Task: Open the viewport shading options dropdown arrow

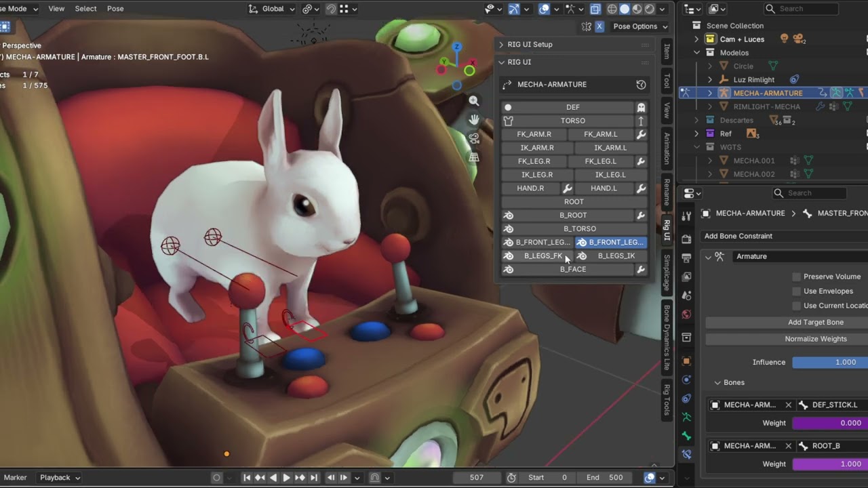Action: [663, 9]
